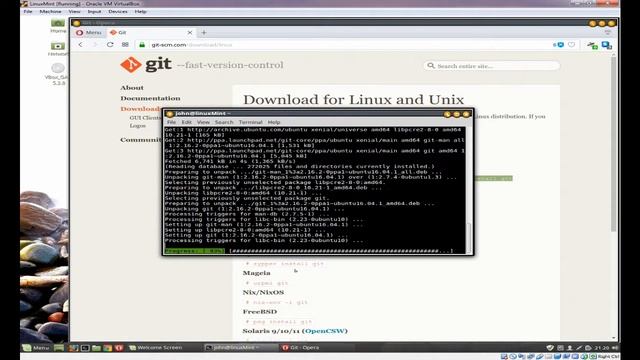The image size is (640, 360).
Task: Open VirtualBox View menu
Action: tap(74, 11)
